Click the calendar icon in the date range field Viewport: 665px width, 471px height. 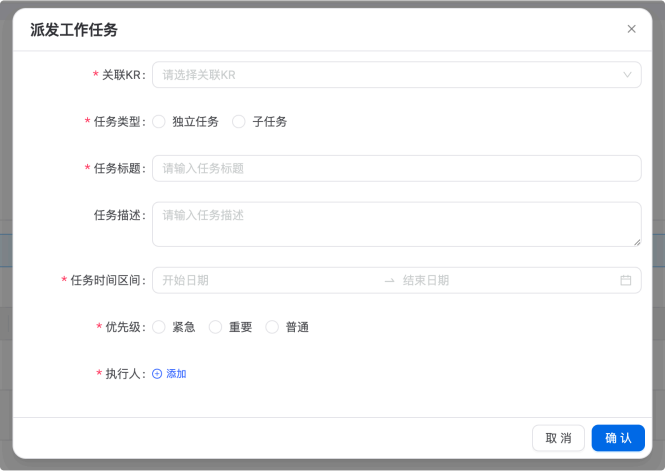[x=626, y=281]
